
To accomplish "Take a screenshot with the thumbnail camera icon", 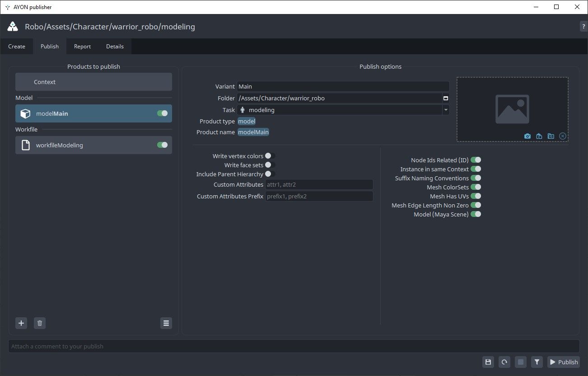I will pos(527,136).
